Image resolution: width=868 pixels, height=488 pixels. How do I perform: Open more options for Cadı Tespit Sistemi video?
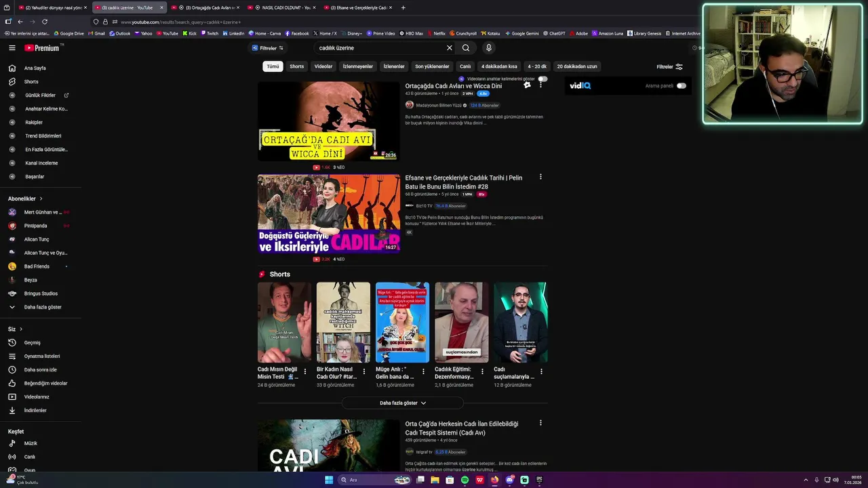tap(540, 423)
